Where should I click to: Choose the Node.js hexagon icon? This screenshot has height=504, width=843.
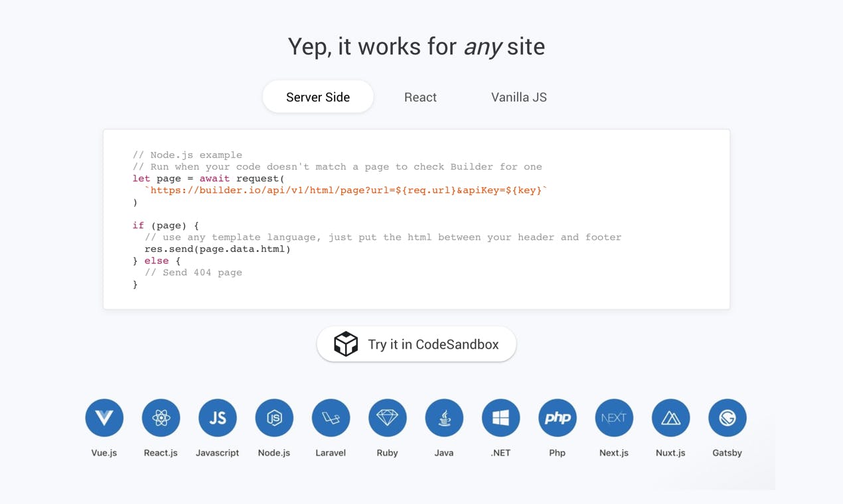[274, 418]
